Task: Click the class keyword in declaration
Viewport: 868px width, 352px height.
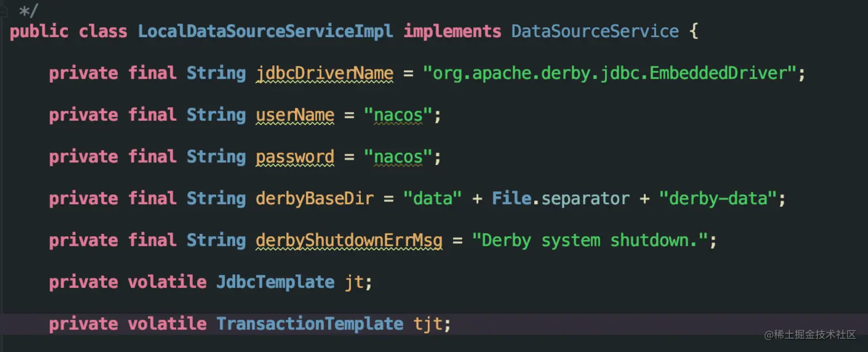Action: click(x=103, y=31)
